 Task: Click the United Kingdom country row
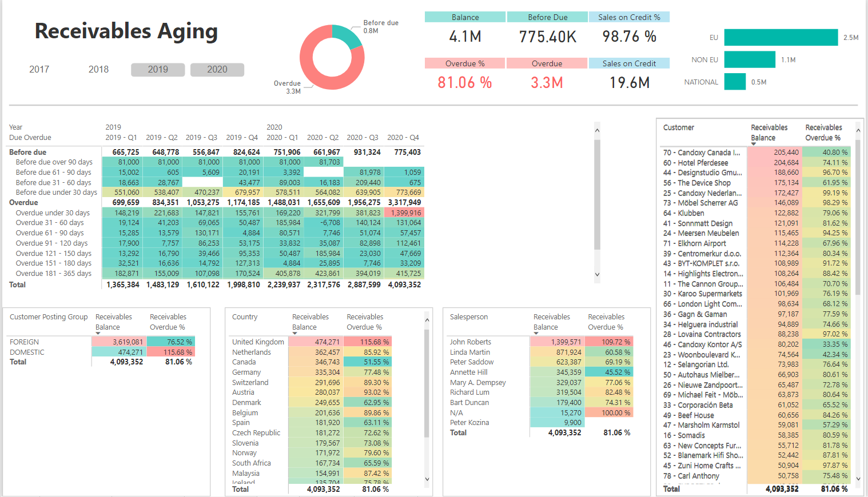click(x=258, y=342)
